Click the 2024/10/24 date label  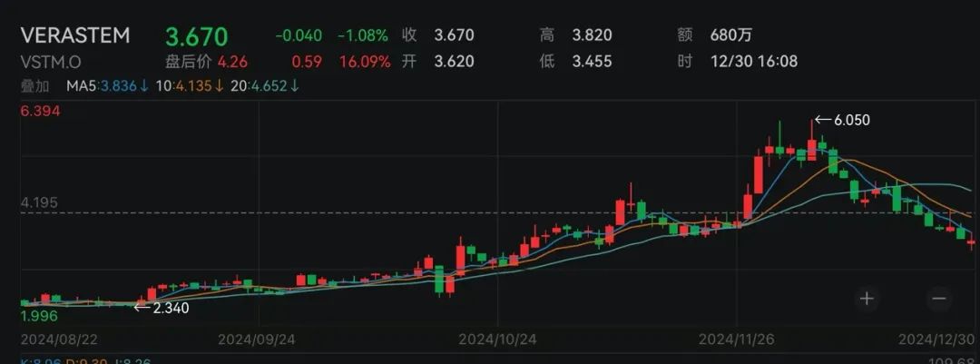click(x=497, y=339)
